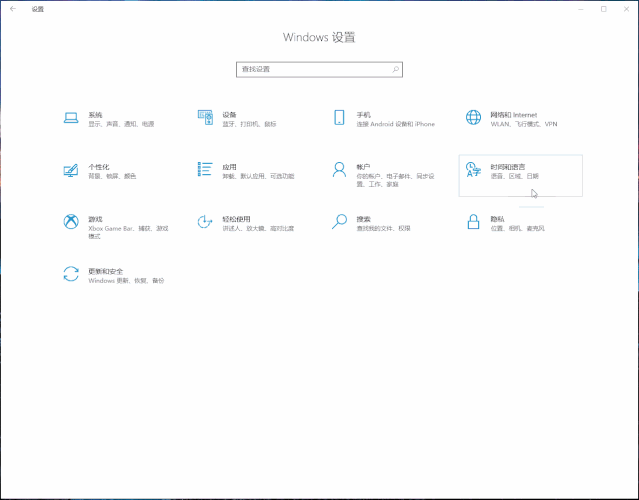The image size is (639, 500).
Task: Select the 设备 category title
Action: point(229,115)
